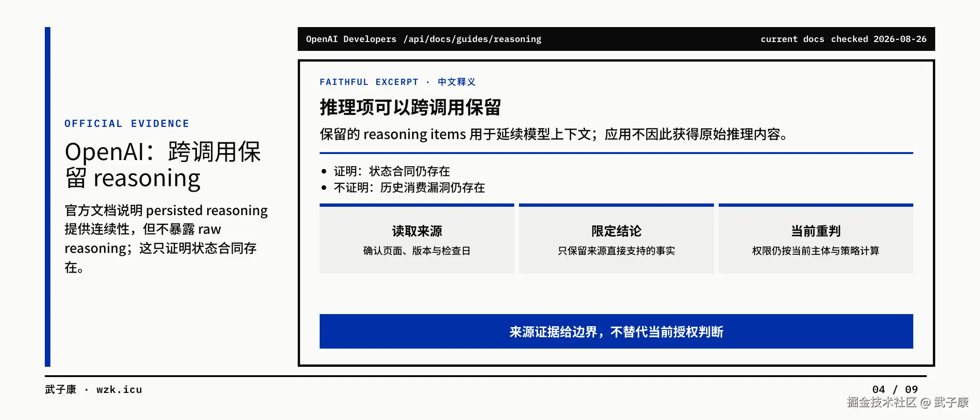980x420 pixels.
Task: Click the sentence starting '保留的 reasoning items'
Action: click(x=554, y=134)
